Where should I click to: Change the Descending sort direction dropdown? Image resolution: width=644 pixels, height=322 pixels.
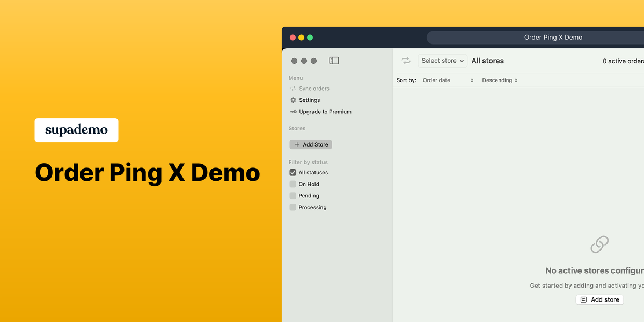500,80
